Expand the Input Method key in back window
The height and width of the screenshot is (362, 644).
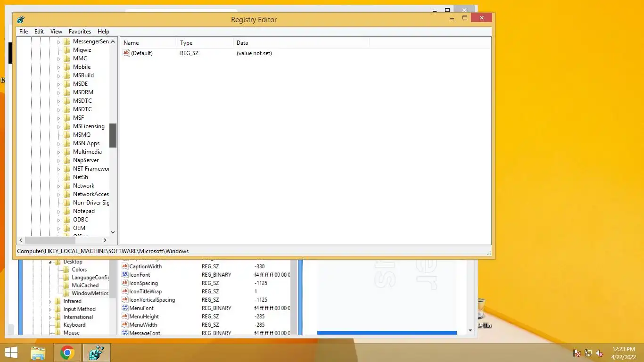click(x=50, y=310)
